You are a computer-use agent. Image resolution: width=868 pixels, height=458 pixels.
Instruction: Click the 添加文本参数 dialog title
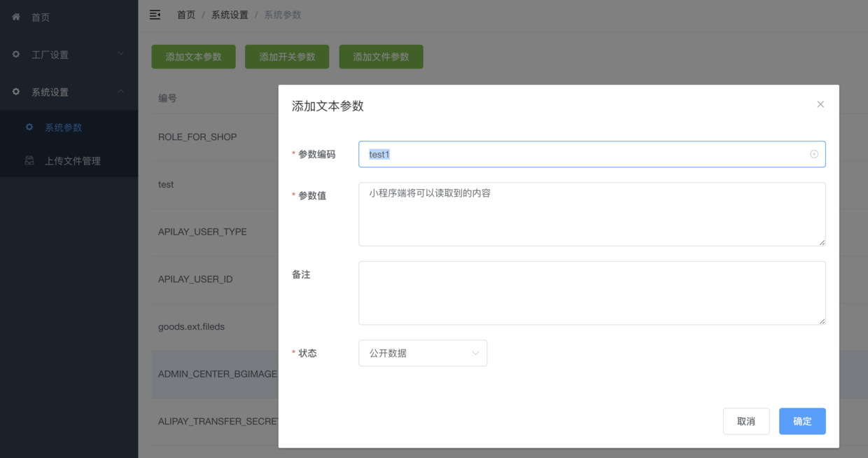point(328,106)
